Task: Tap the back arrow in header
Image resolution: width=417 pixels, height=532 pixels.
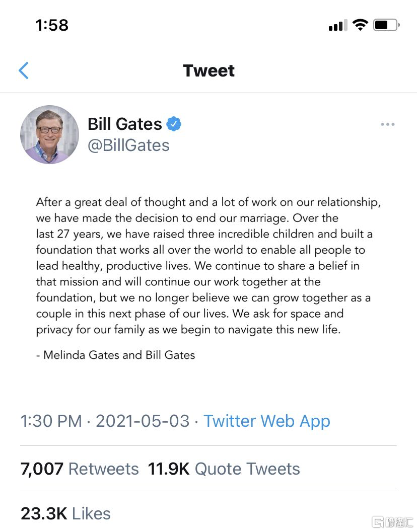Action: click(24, 70)
